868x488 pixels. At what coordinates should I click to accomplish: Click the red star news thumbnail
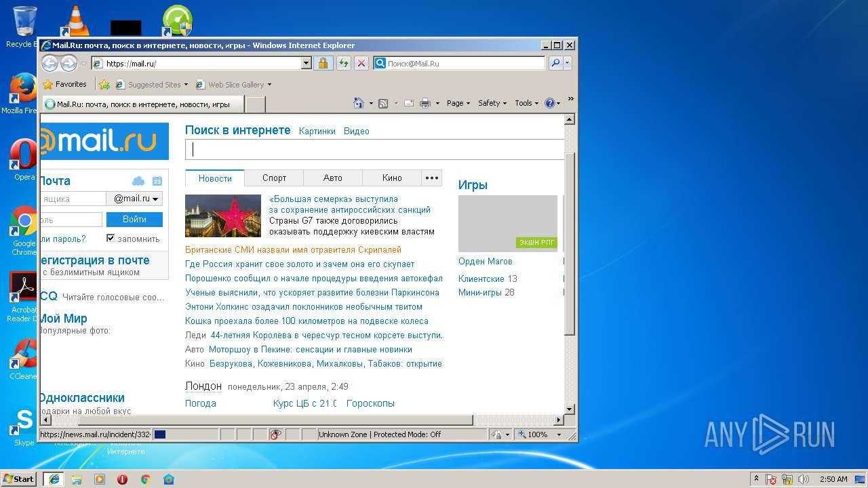[223, 216]
